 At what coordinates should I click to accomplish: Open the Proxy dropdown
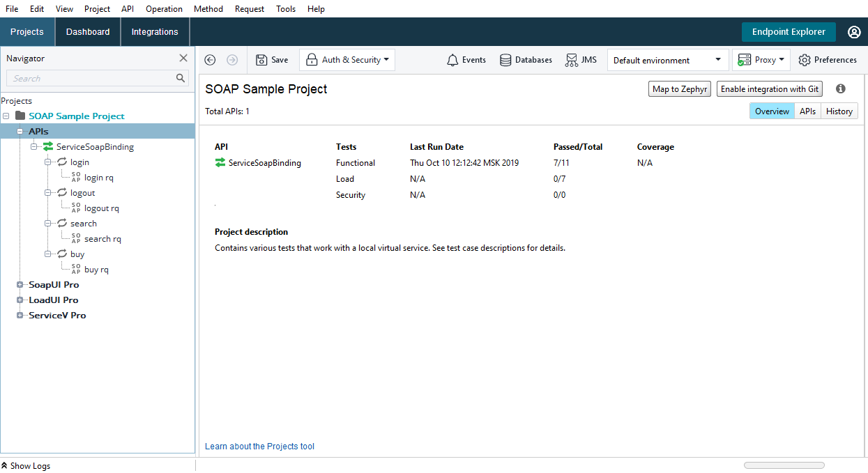point(761,60)
